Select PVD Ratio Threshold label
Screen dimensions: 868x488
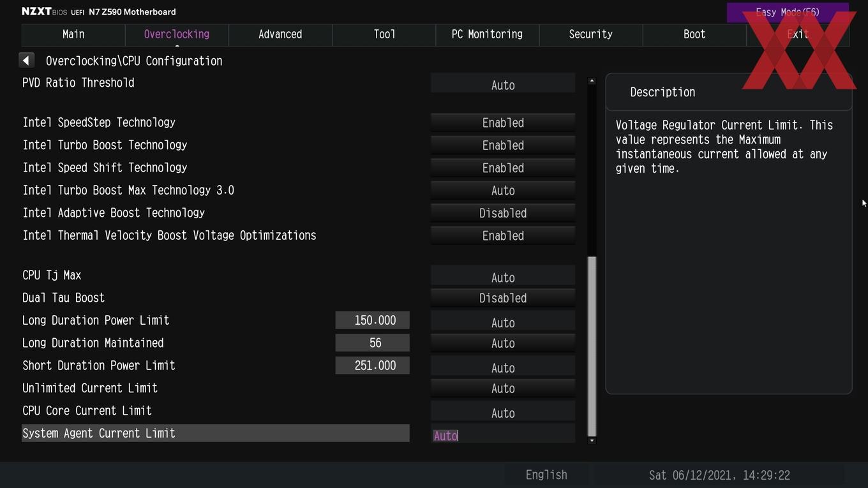pos(79,83)
